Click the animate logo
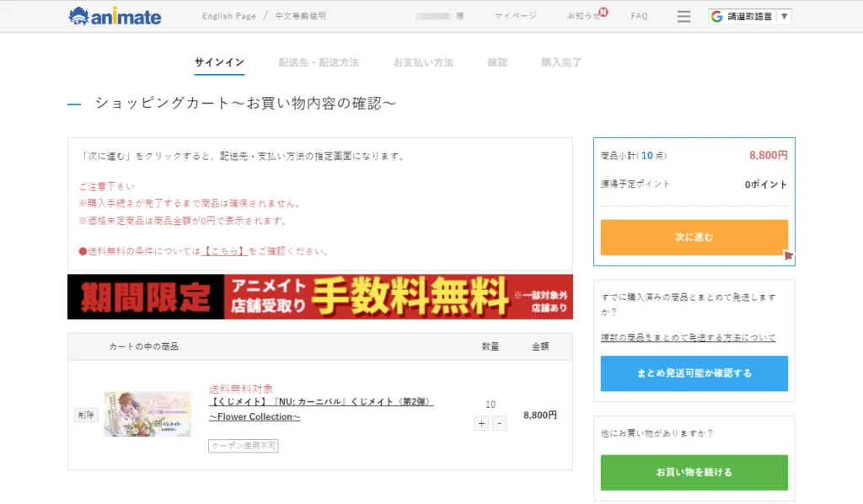Image resolution: width=863 pixels, height=504 pixels. click(x=115, y=16)
